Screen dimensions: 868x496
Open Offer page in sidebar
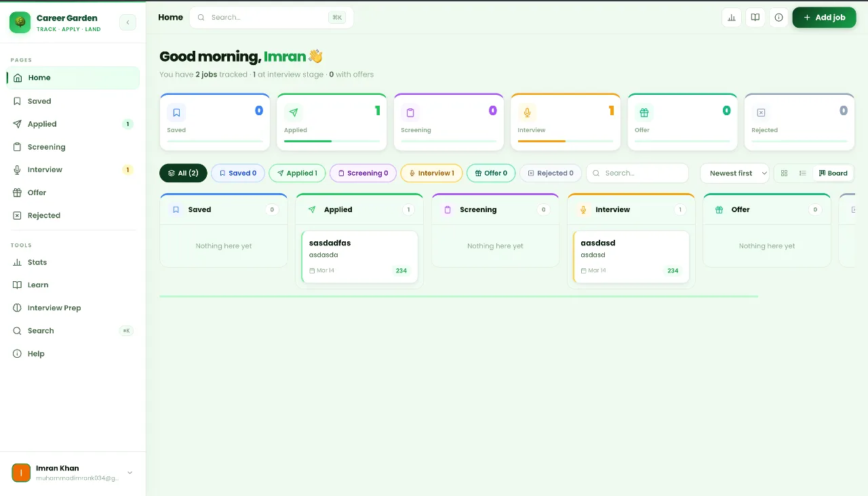pyautogui.click(x=73, y=192)
